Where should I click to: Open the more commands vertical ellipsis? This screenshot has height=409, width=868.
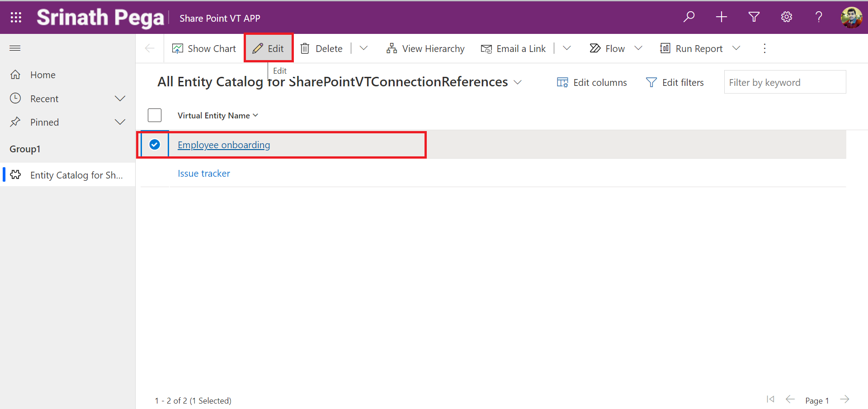pyautogui.click(x=764, y=48)
